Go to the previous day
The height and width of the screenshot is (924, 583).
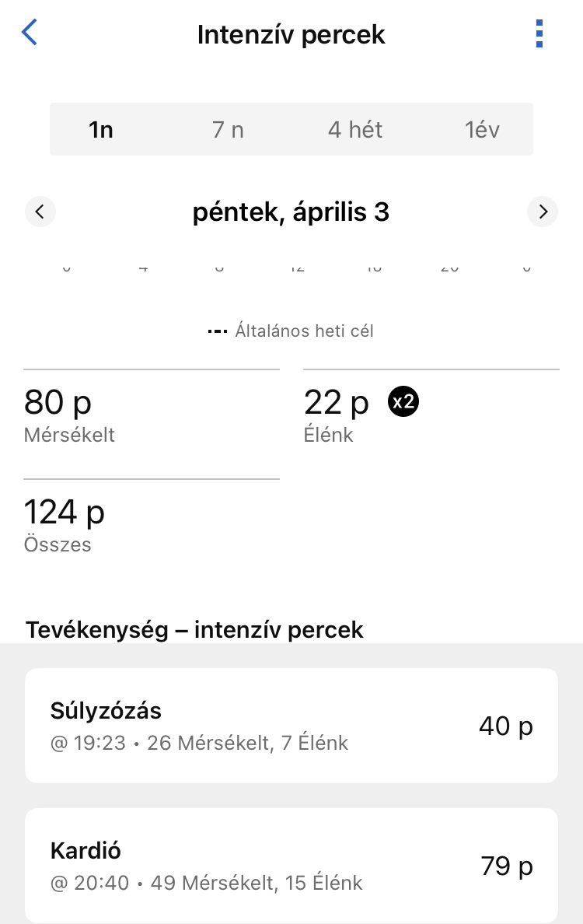40,212
